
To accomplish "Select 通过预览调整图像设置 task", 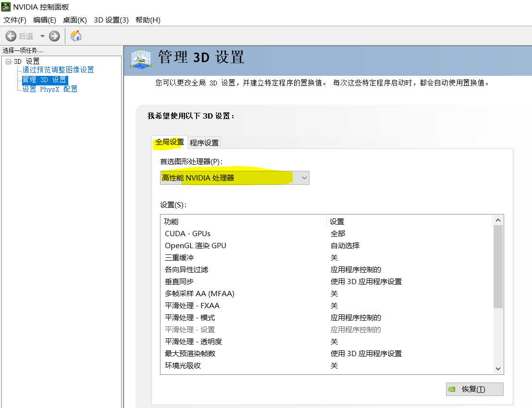I will coord(58,70).
